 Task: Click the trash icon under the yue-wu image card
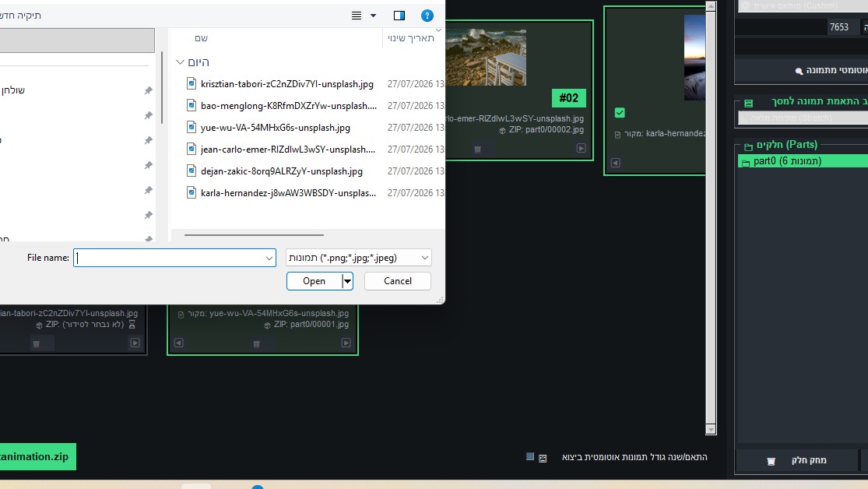(256, 344)
